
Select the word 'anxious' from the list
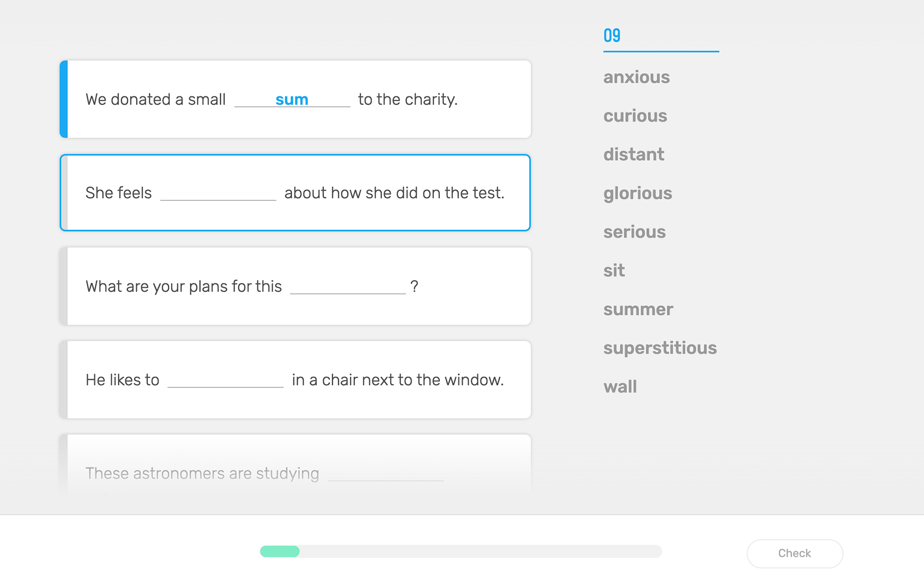(637, 77)
